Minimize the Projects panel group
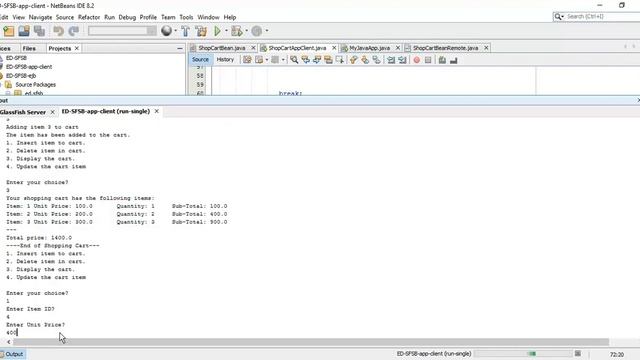 [x=180, y=48]
